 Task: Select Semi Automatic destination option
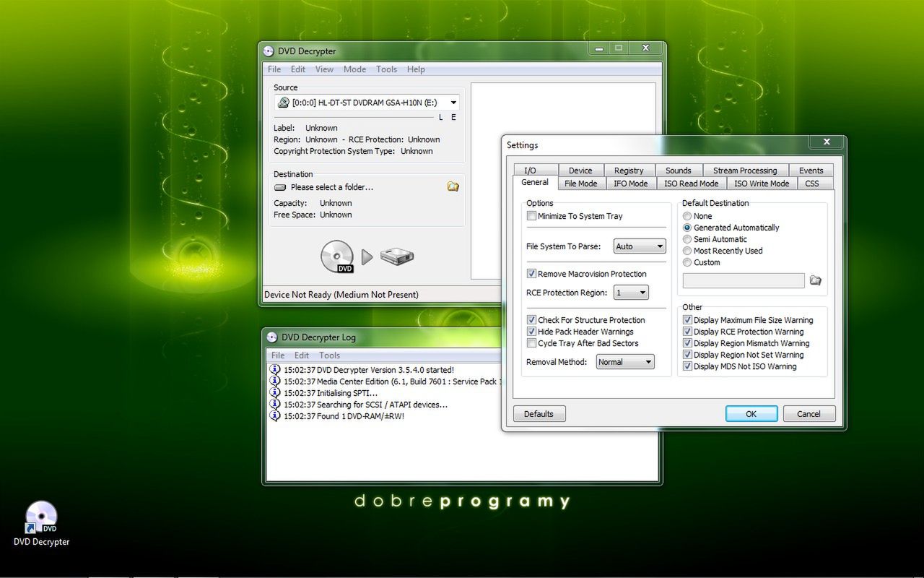tap(687, 239)
